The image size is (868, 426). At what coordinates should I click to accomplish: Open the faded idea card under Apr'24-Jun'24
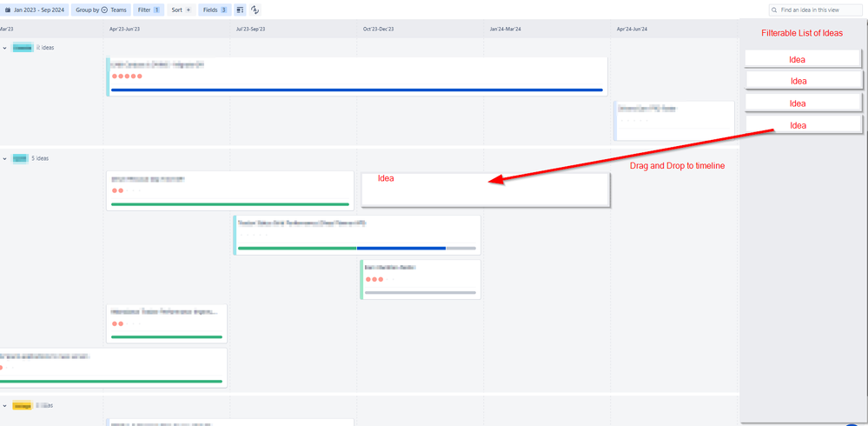[x=673, y=121]
